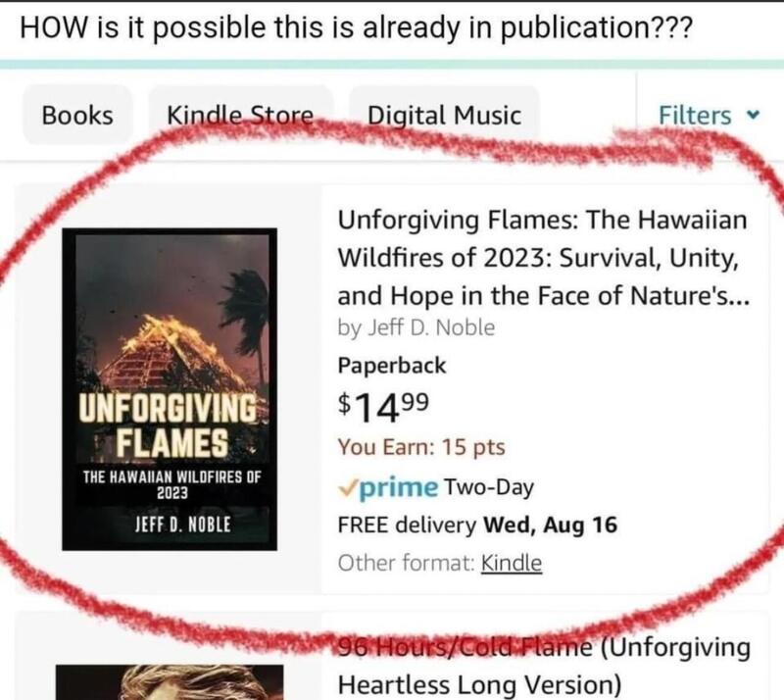
Task: Expand the Filters dropdown
Action: [709, 115]
